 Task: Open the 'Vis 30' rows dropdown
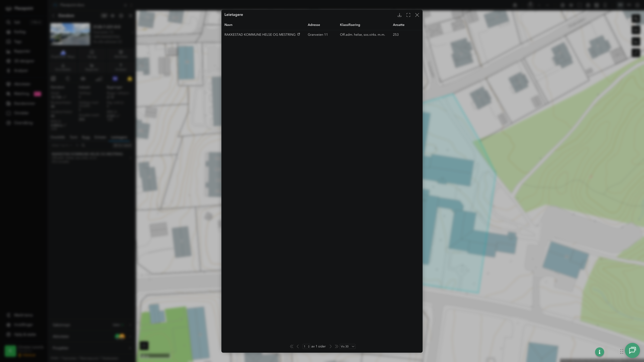(x=347, y=346)
